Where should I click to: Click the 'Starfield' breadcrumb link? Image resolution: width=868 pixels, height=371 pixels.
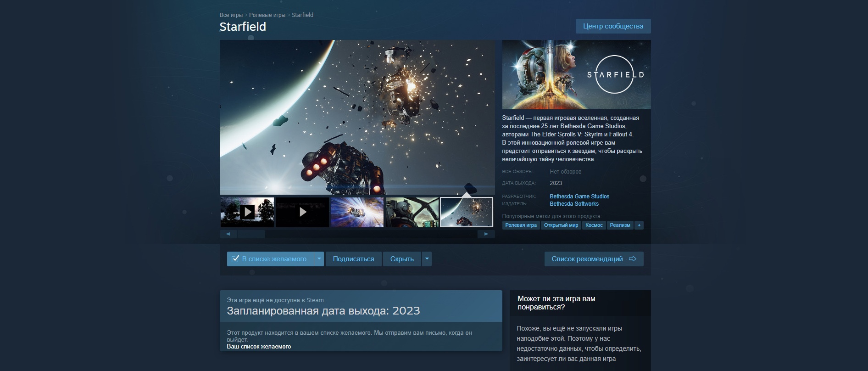[303, 15]
